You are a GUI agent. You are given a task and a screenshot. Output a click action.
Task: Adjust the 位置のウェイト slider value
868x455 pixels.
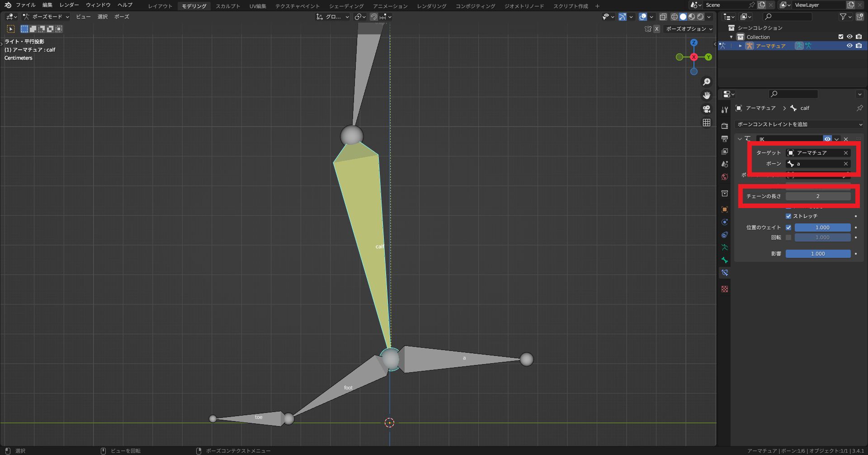pyautogui.click(x=822, y=227)
